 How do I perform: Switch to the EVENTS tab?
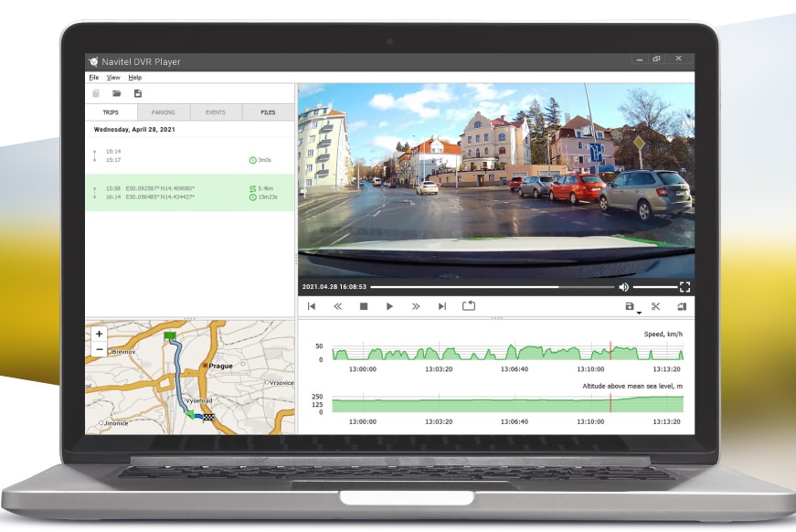(x=216, y=112)
